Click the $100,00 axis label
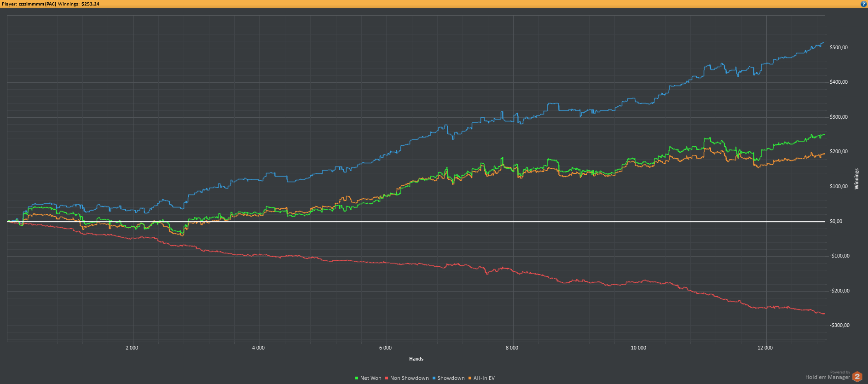The image size is (868, 384). [839, 186]
